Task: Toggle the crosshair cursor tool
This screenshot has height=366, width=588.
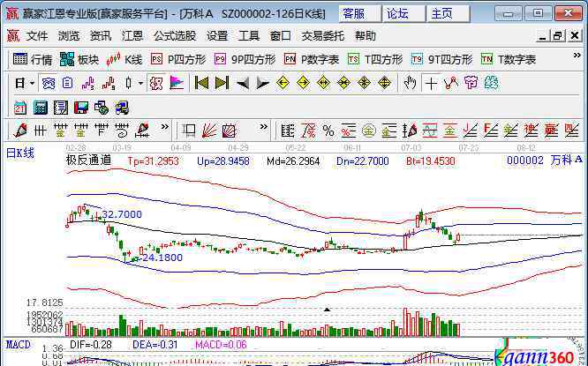Action: (431, 83)
